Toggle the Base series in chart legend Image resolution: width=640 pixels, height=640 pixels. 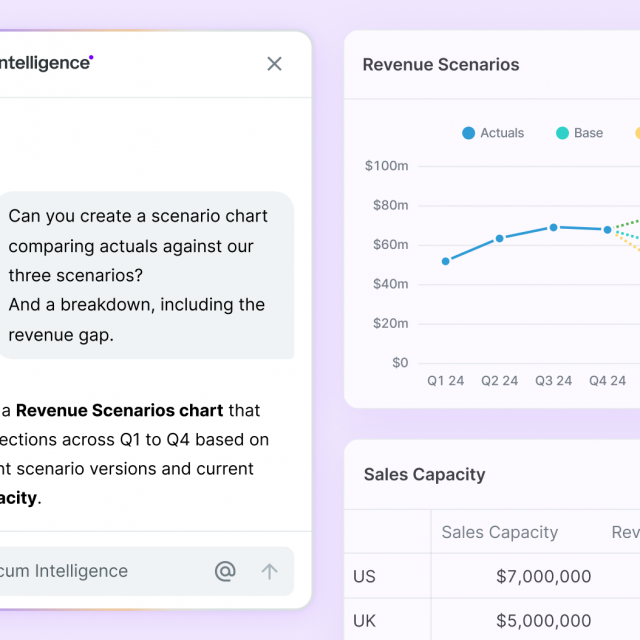pyautogui.click(x=580, y=133)
